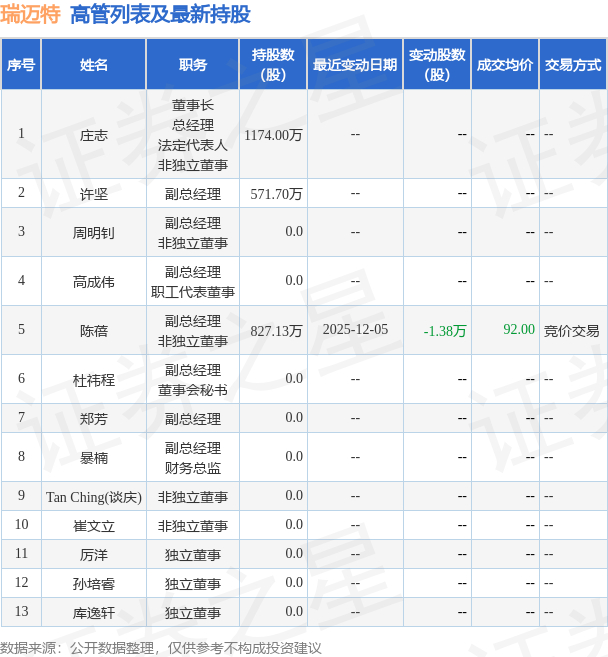This screenshot has width=608, height=657.
Task: Select the name 杜祎程
Action: click(x=94, y=380)
